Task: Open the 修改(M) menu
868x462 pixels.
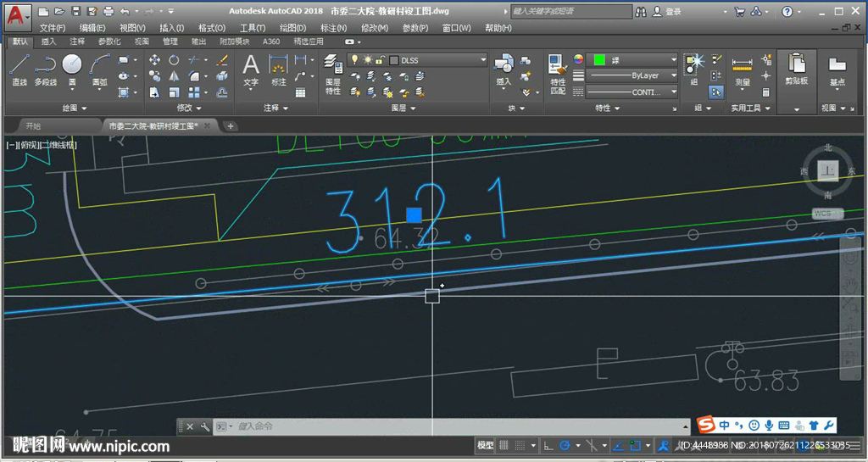Action: click(x=374, y=28)
